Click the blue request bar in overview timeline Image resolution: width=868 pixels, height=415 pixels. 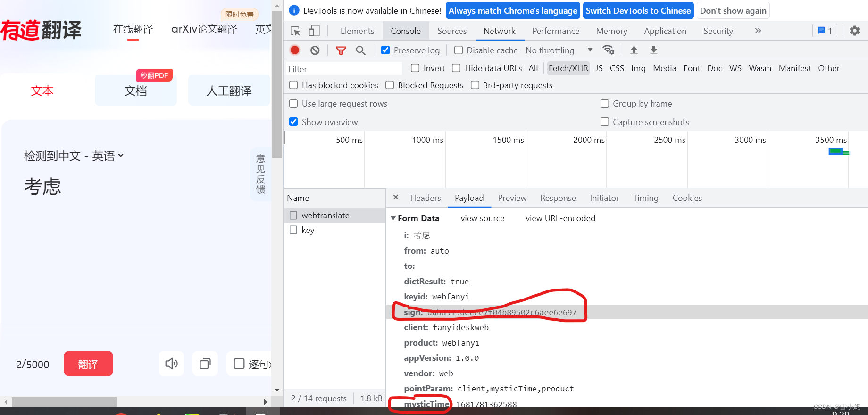(x=835, y=151)
